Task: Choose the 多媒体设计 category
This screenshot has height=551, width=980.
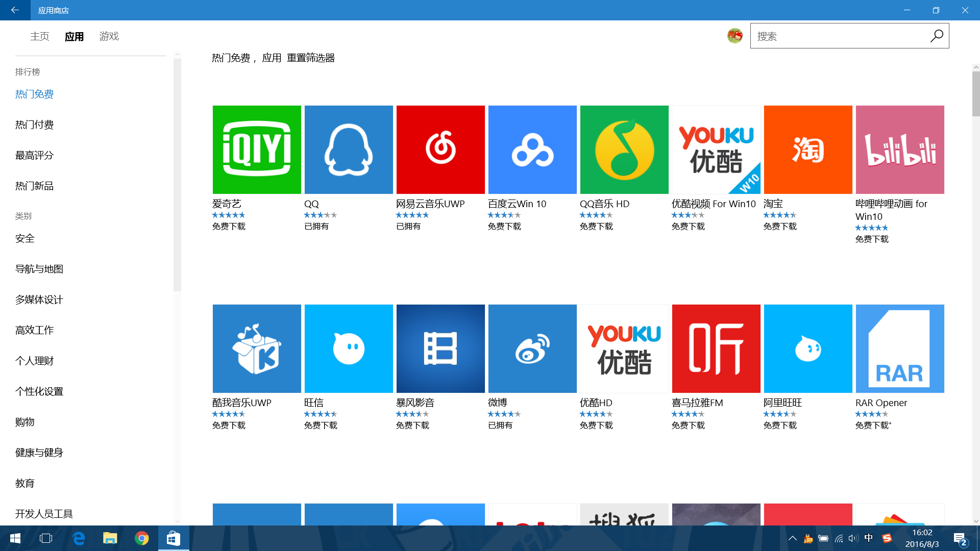Action: [x=39, y=299]
